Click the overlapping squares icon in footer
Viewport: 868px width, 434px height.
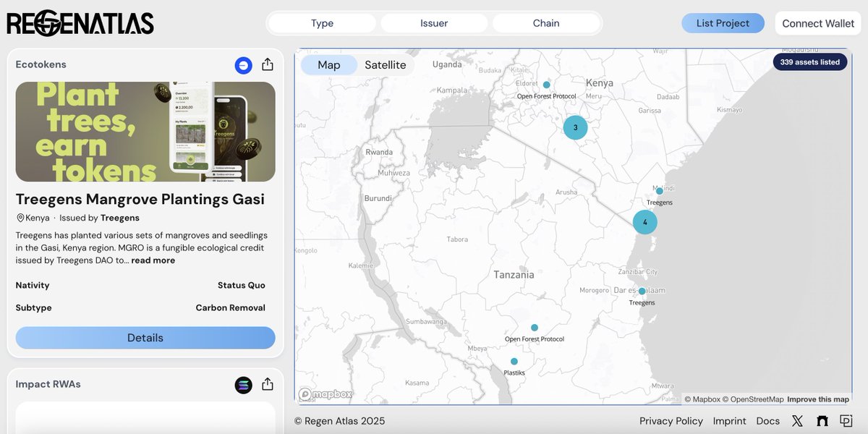coord(846,421)
